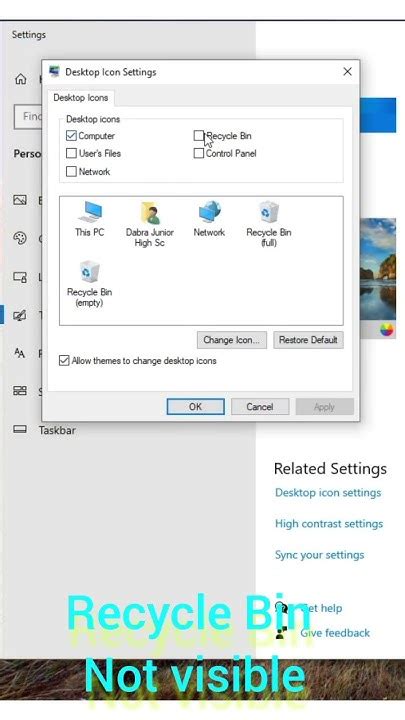Click the Fonts icon in Settings sidebar
Image resolution: width=405 pixels, height=720 pixels.
click(20, 353)
